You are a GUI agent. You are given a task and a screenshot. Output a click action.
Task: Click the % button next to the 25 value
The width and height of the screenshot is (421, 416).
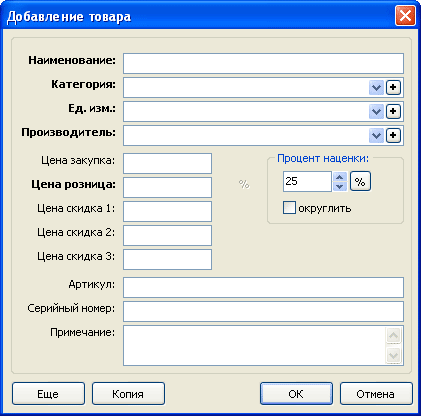click(x=360, y=181)
